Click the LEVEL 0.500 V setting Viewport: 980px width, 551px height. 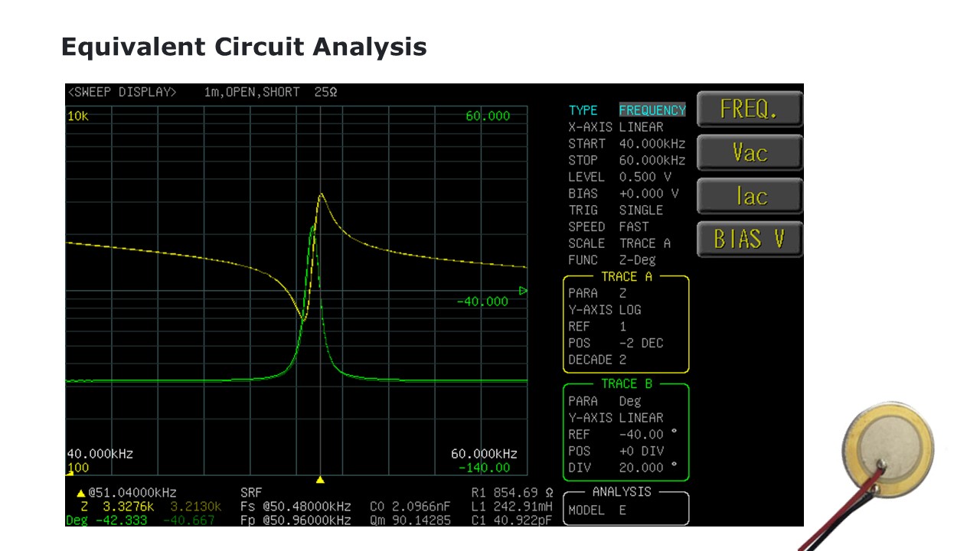(x=620, y=177)
